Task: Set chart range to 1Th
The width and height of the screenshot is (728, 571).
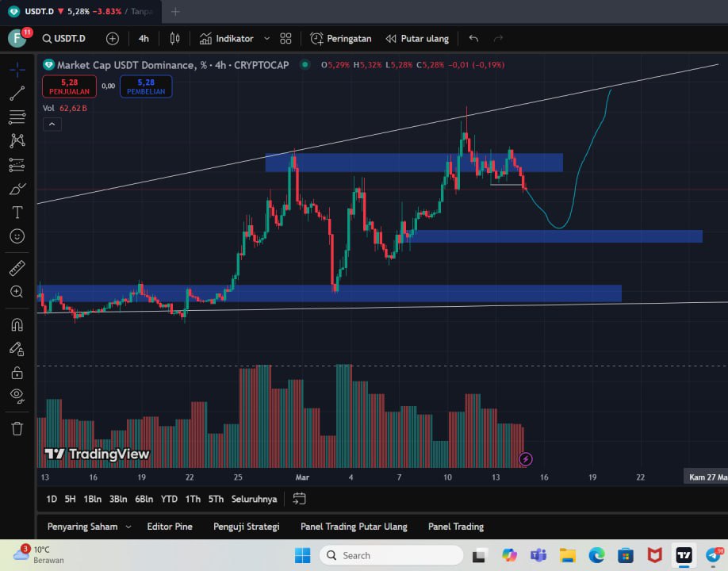Action: [x=193, y=499]
